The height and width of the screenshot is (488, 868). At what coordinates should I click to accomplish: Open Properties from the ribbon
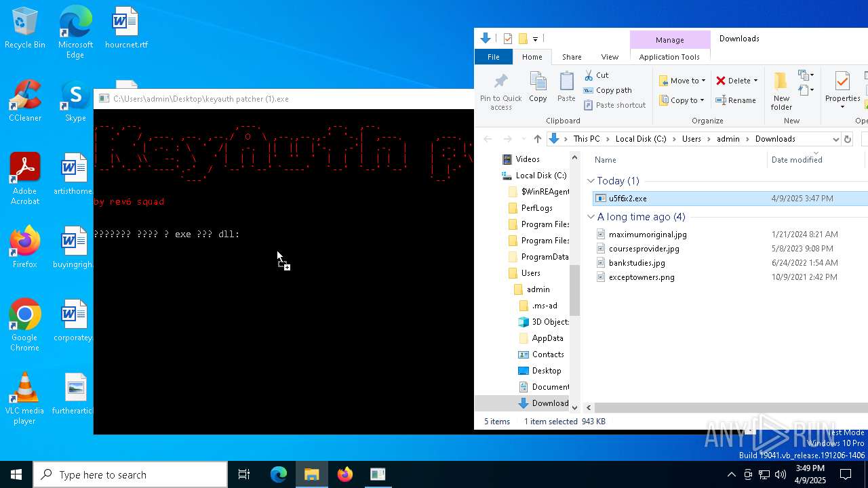[842, 91]
